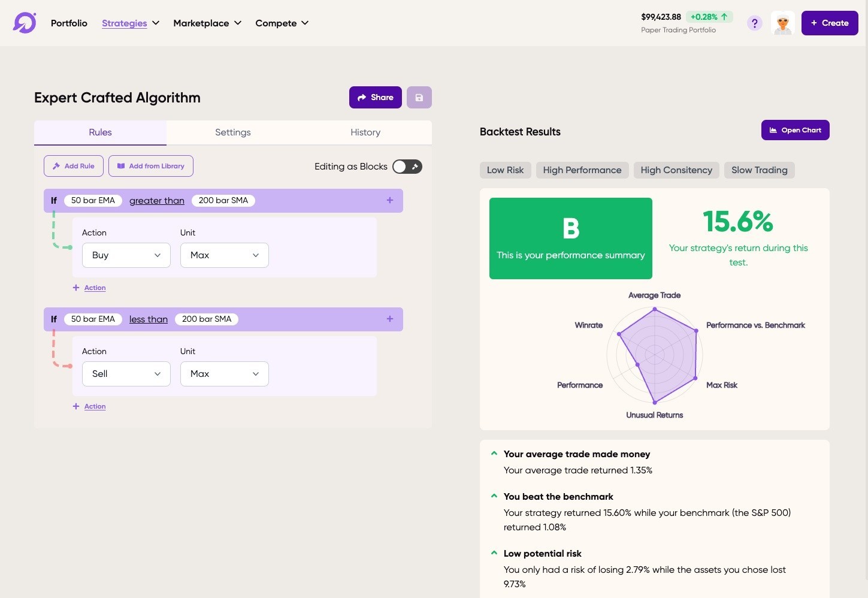Open the help question mark icon
The image size is (868, 598).
754,23
